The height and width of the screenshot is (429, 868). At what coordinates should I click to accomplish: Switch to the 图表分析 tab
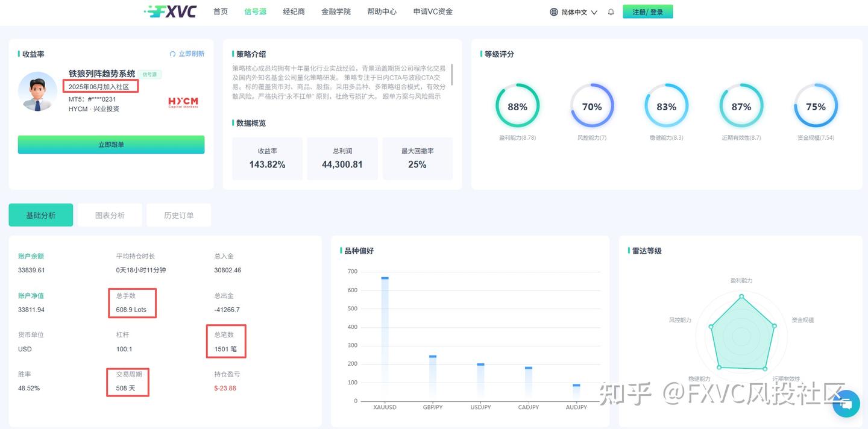(x=110, y=214)
